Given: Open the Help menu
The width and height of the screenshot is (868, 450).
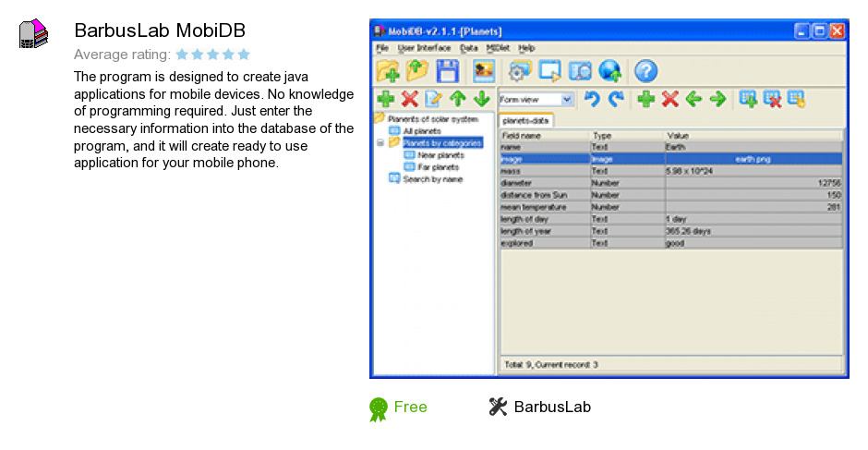Looking at the screenshot, I should (526, 48).
